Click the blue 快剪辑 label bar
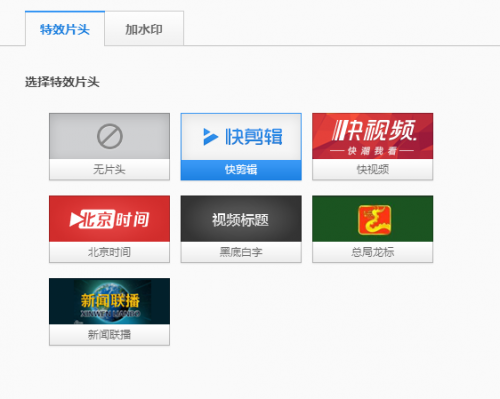 pos(241,170)
